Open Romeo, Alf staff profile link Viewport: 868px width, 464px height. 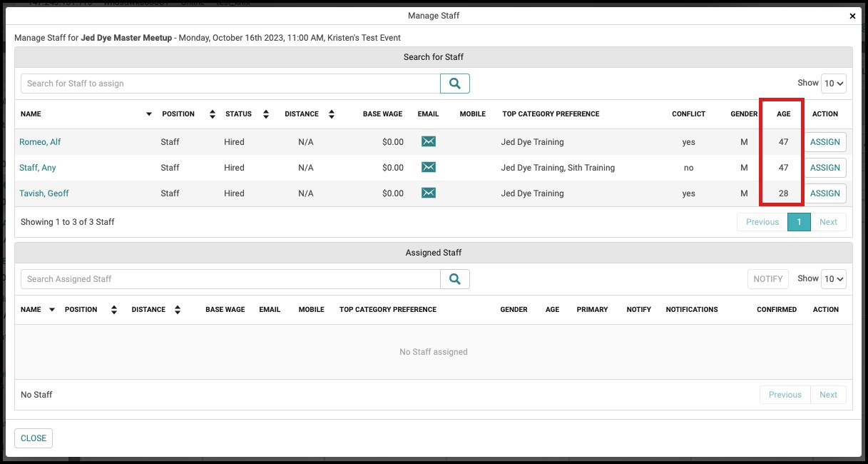pos(40,142)
